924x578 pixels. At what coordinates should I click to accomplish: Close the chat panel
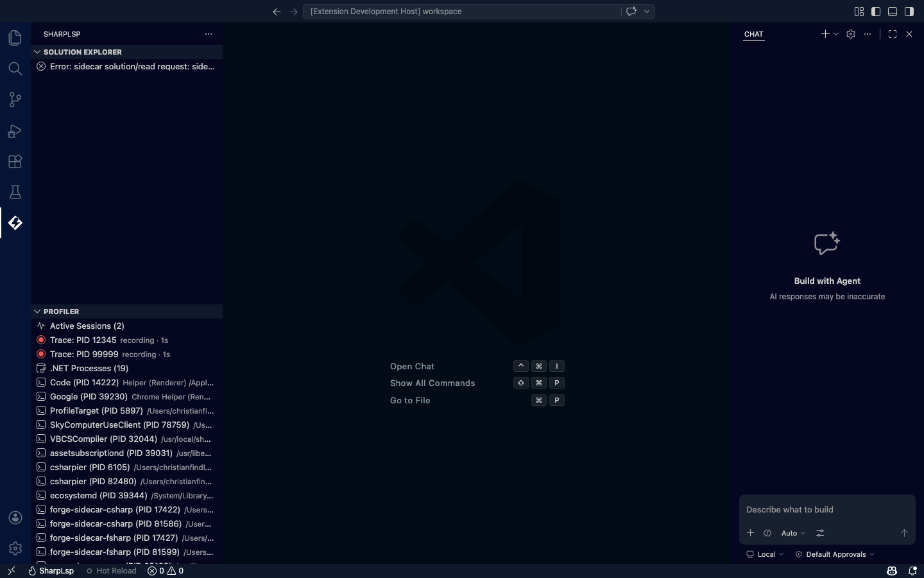909,34
